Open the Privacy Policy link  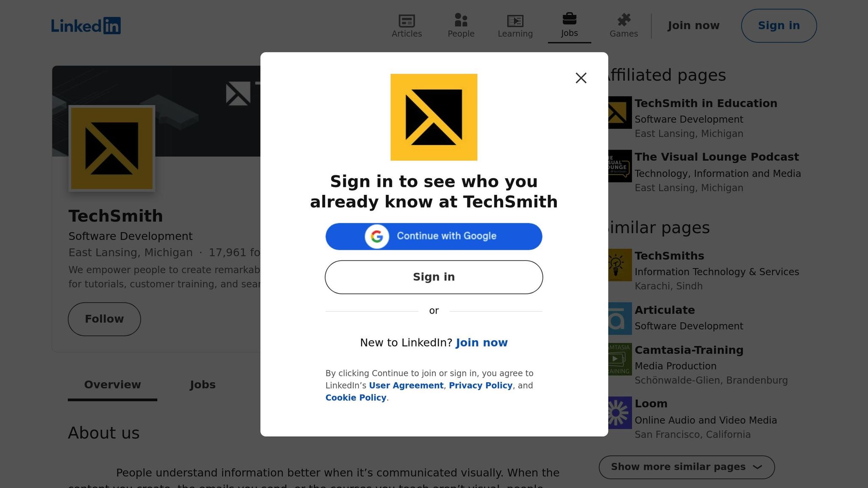[481, 385]
